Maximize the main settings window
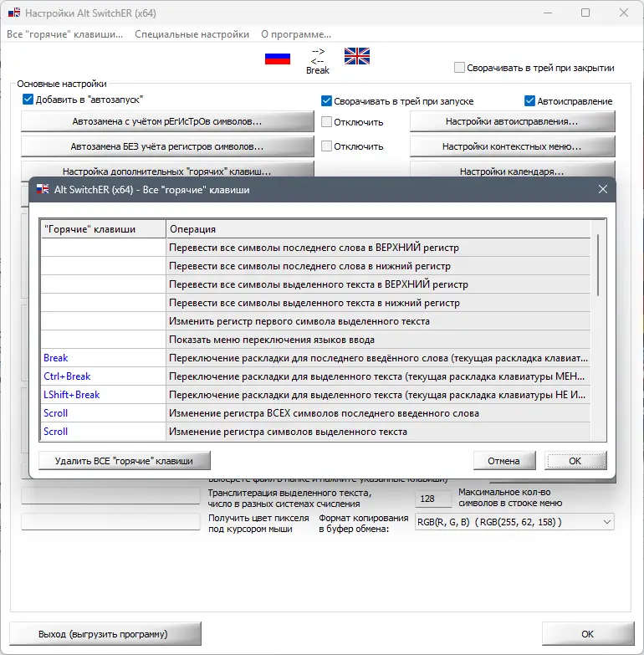The image size is (644, 655). pos(585,13)
